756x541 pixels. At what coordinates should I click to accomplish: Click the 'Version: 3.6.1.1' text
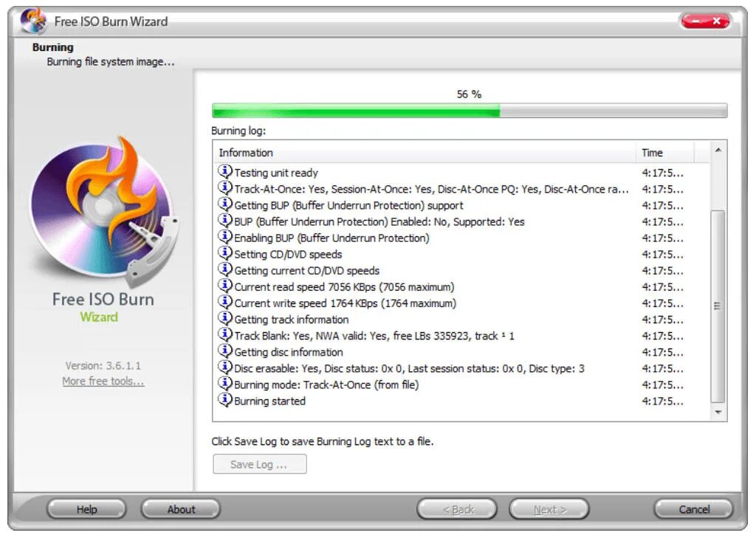click(103, 365)
